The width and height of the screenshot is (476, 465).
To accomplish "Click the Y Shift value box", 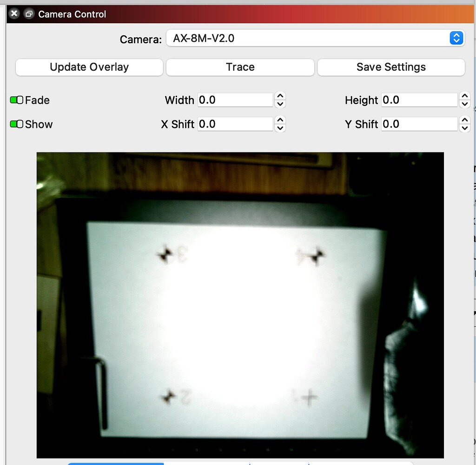I will click(x=419, y=124).
